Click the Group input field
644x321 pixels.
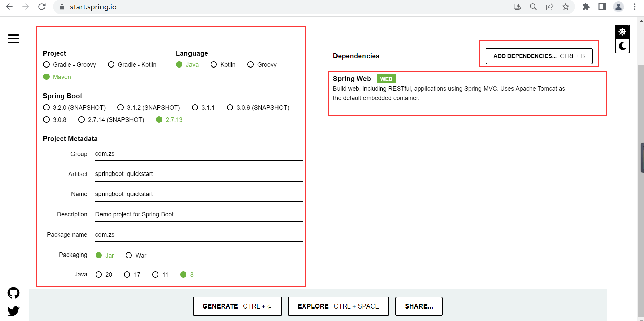coord(199,154)
